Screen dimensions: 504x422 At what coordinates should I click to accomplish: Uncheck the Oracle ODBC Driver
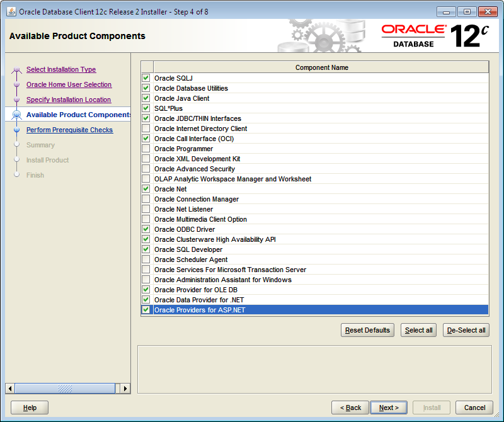(x=146, y=229)
